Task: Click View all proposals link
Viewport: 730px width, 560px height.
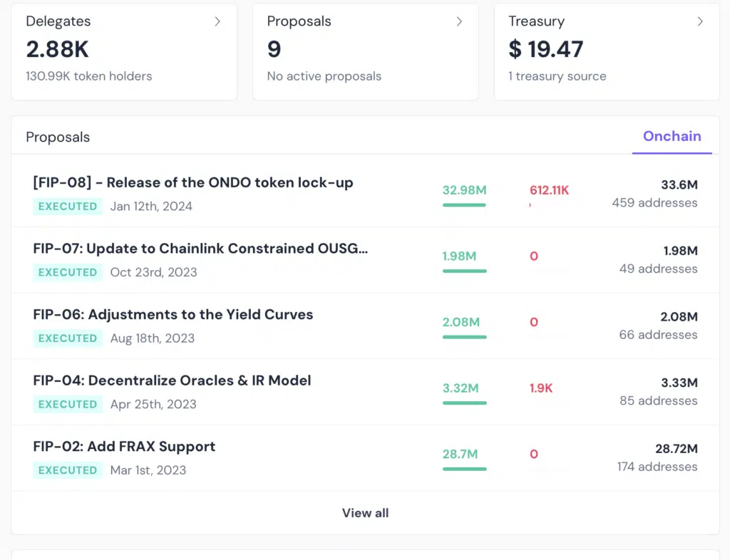Action: point(365,513)
